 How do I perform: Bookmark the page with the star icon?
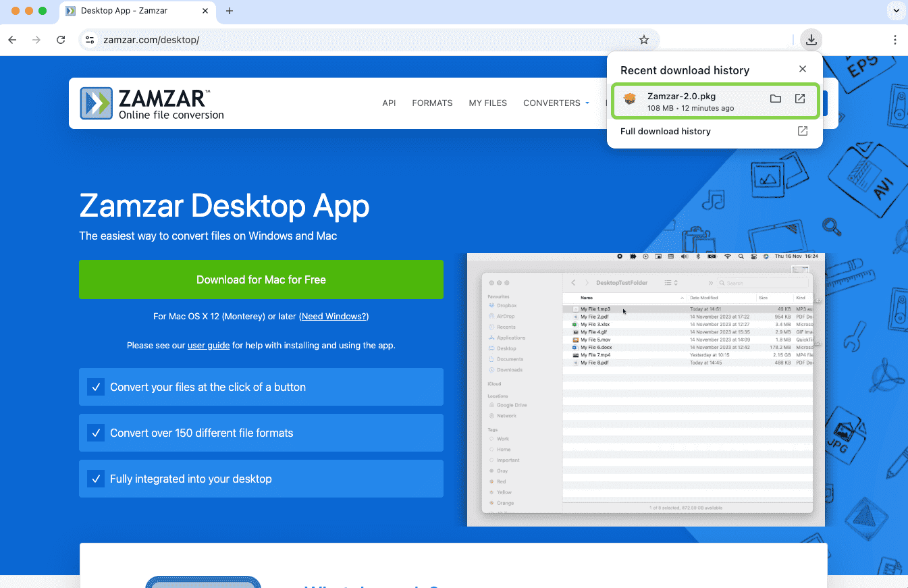644,40
